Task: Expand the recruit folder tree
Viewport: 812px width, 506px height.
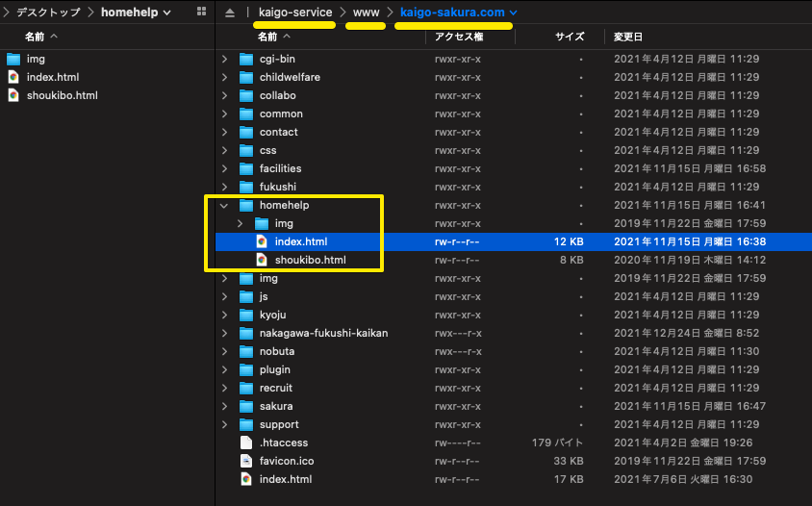Action: [224, 388]
